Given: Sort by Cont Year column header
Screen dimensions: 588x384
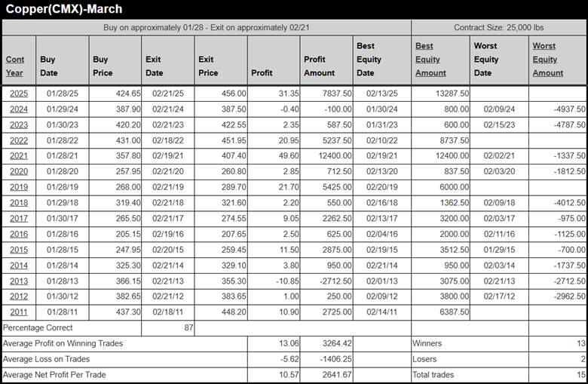Looking at the screenshot, I should click(15, 66).
